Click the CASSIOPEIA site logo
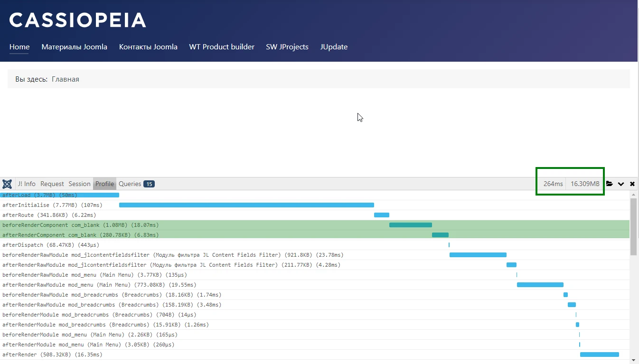 (77, 20)
